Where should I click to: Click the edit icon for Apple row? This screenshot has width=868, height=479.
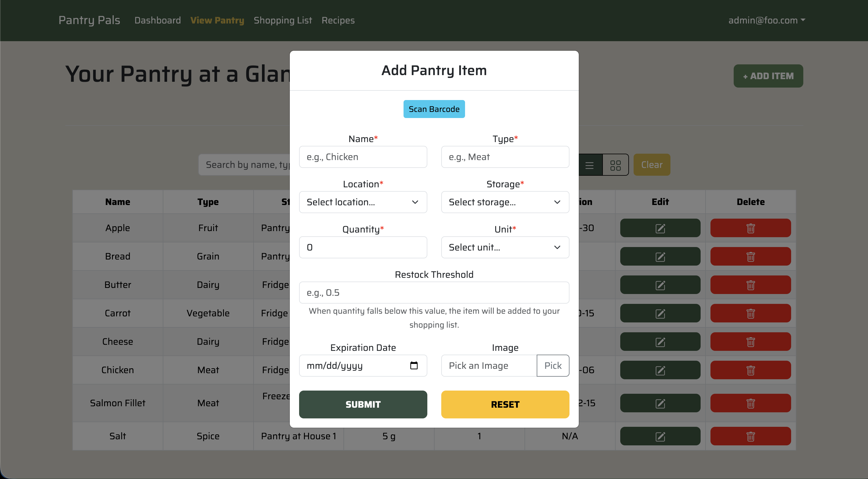[x=660, y=228]
